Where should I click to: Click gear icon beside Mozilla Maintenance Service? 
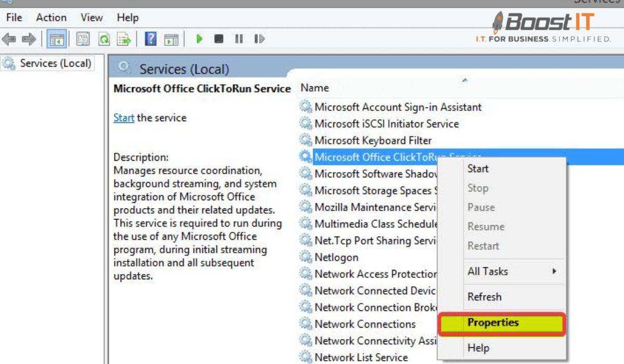[306, 207]
